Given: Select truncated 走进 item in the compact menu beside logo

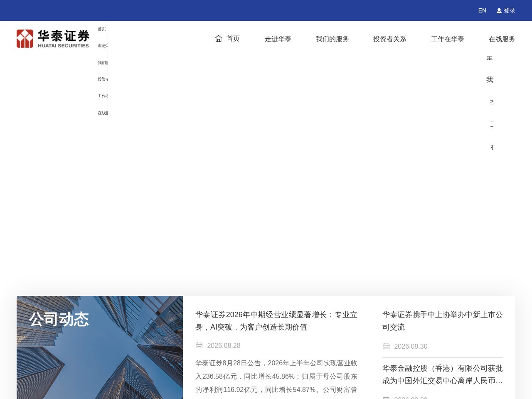Looking at the screenshot, I should [103, 46].
